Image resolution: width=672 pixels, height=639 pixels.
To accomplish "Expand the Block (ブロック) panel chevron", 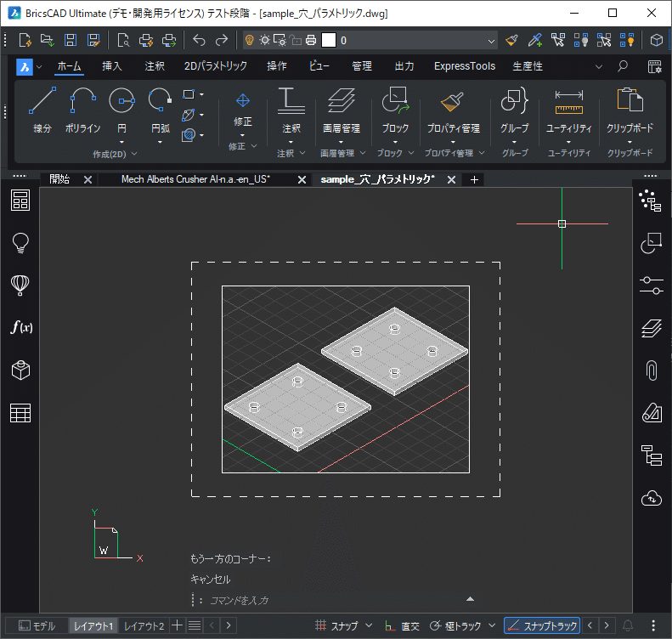I will pyautogui.click(x=411, y=153).
